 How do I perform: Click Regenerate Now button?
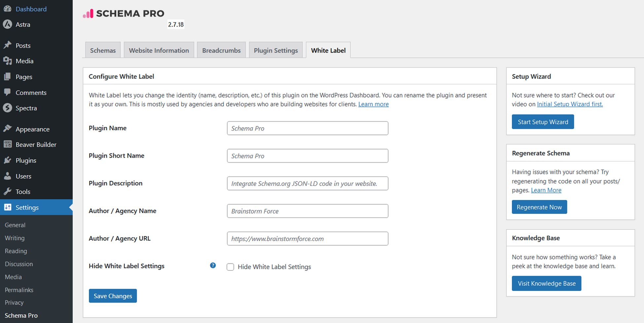(539, 207)
